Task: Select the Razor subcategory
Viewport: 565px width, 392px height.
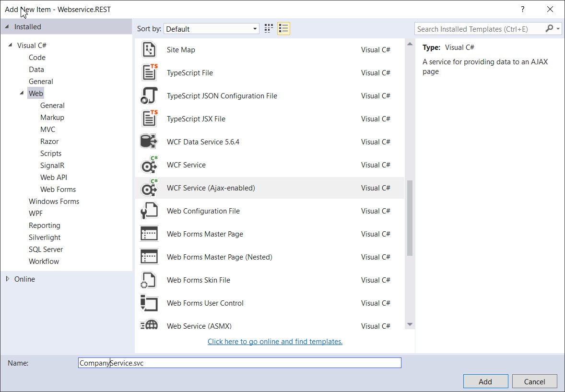Action: click(49, 142)
